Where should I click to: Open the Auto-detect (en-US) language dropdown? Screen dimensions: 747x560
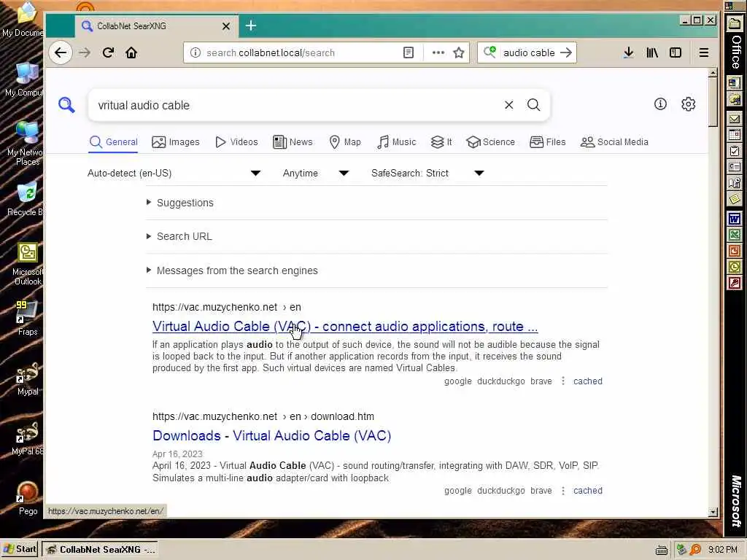[174, 173]
